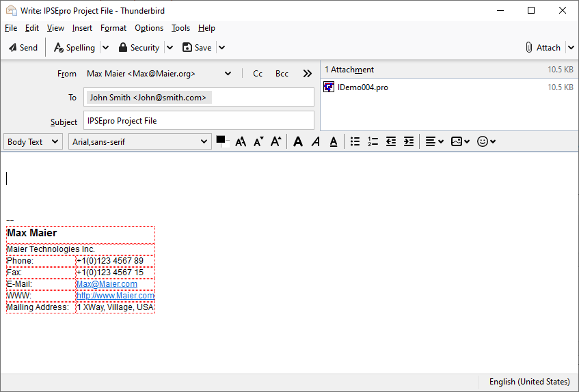Click the font size reset icon
The height and width of the screenshot is (392, 579).
(241, 141)
